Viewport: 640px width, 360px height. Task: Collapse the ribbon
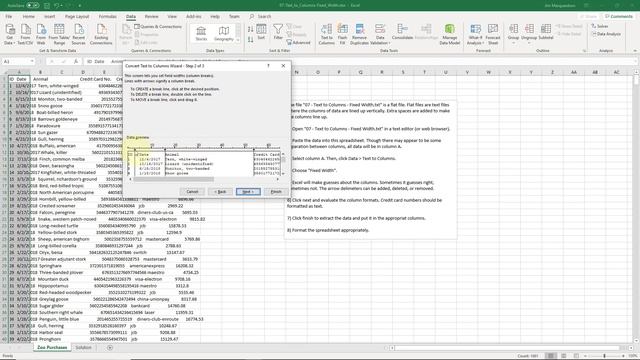click(x=635, y=51)
